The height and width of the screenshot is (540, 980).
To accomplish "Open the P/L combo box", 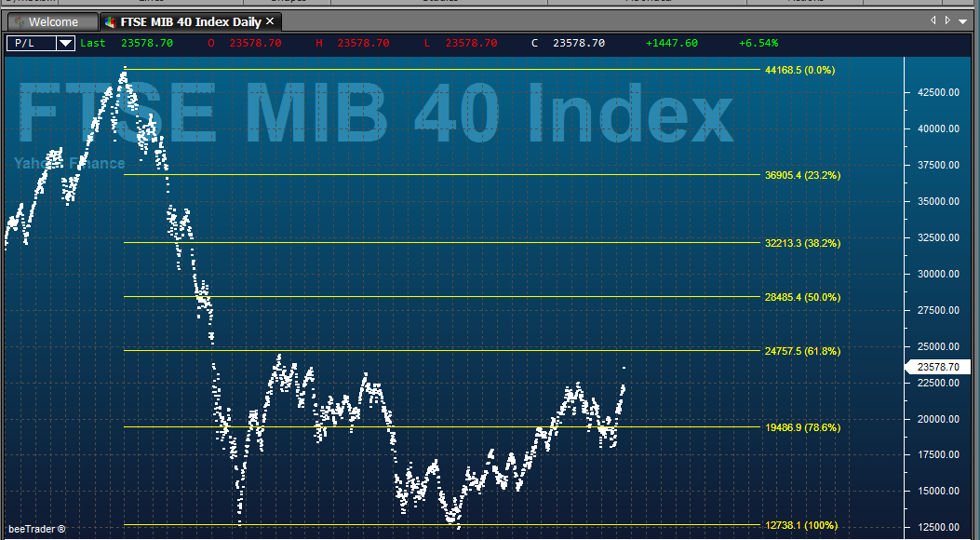I will coord(41,43).
